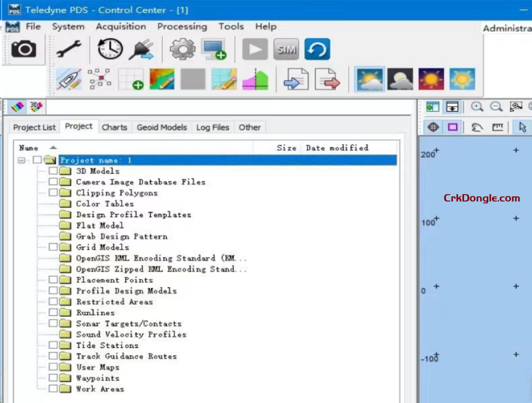Click the vessel editor toolbar icon
Viewport: 532px width, 403px height.
pyautogui.click(x=69, y=79)
